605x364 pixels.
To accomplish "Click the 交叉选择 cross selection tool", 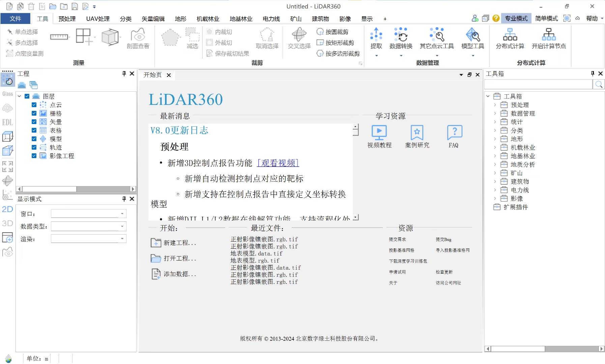I will click(x=299, y=39).
